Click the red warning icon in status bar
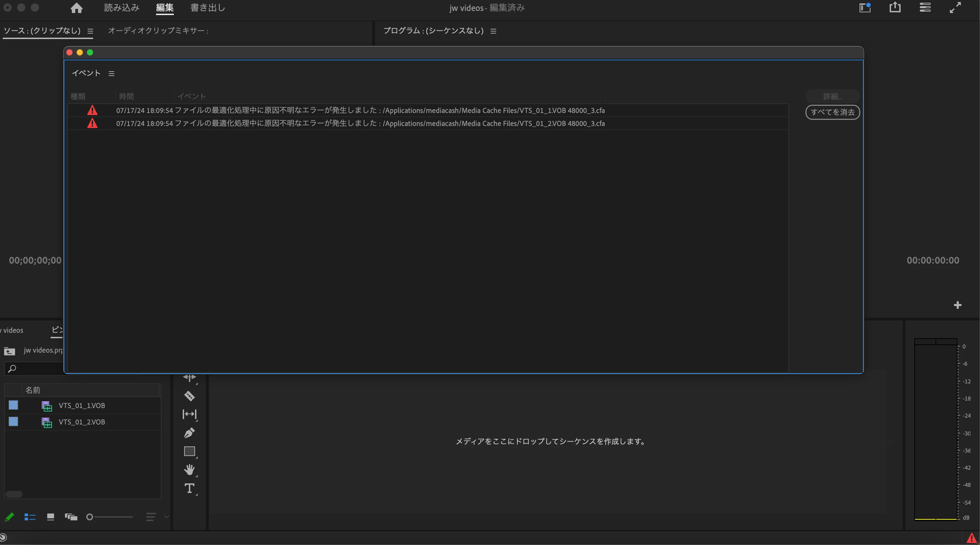 click(x=971, y=538)
